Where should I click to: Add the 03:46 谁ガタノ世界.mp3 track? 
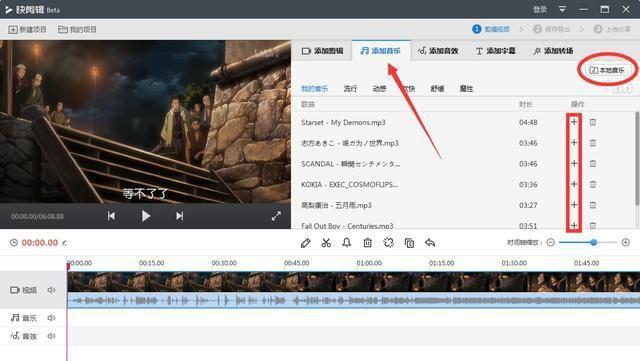[x=574, y=143]
